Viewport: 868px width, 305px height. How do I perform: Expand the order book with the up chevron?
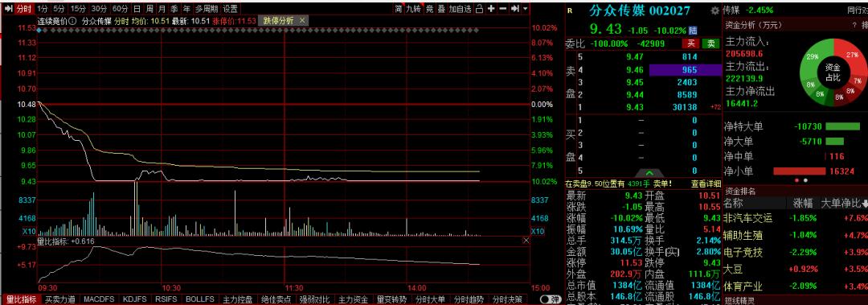click(x=650, y=173)
